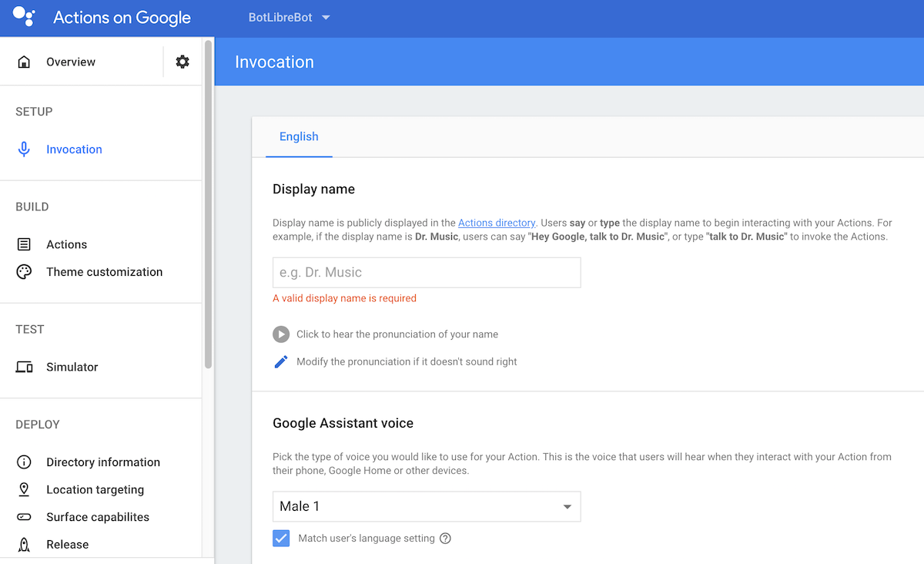Open the BotLibreBot project dropdown
This screenshot has height=564, width=924.
[x=290, y=17]
